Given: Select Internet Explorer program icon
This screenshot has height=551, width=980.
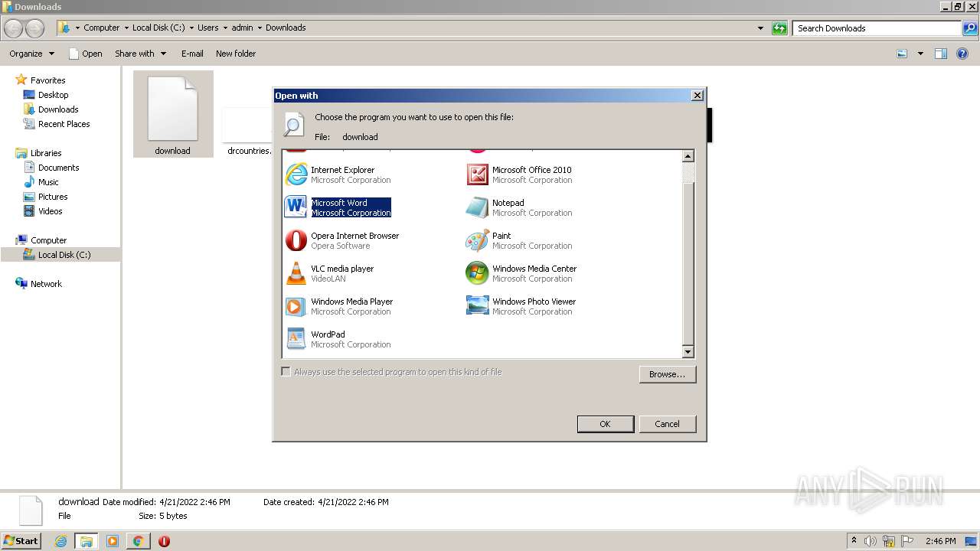Looking at the screenshot, I should coord(296,174).
